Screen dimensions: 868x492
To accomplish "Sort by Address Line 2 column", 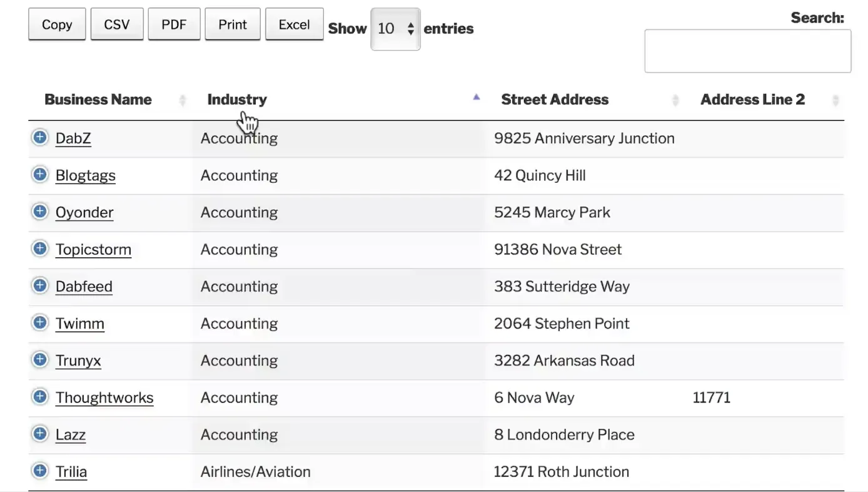I will pos(752,100).
